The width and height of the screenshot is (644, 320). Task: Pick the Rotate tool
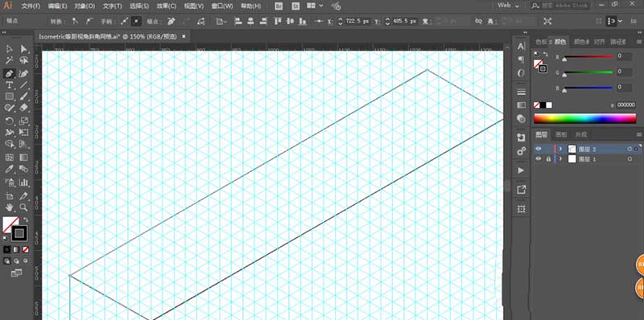pyautogui.click(x=9, y=121)
